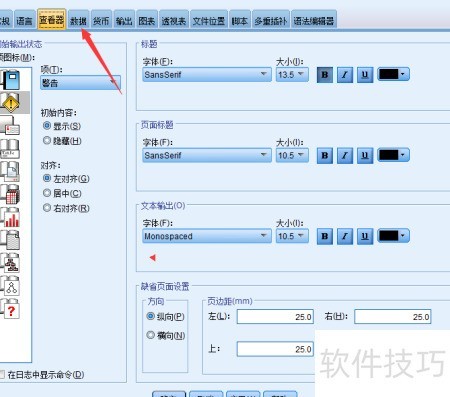Click the active 查看器 tab

point(52,20)
